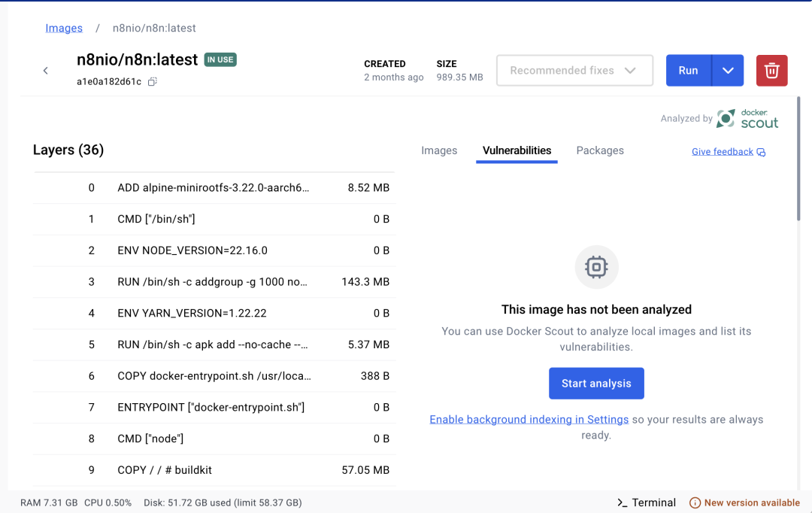Click New version available notice
Screen dimensions: 812x513
pyautogui.click(x=744, y=502)
